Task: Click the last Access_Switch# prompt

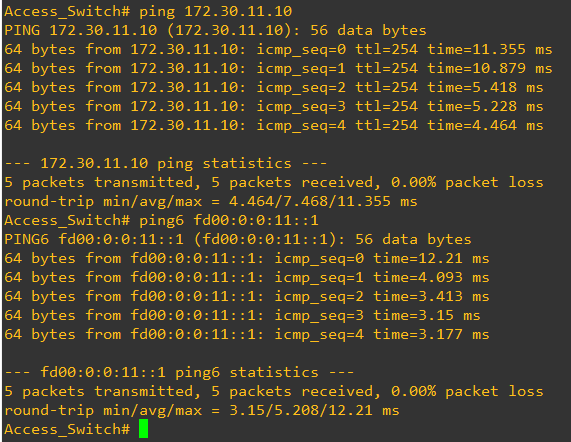Action: point(67,429)
